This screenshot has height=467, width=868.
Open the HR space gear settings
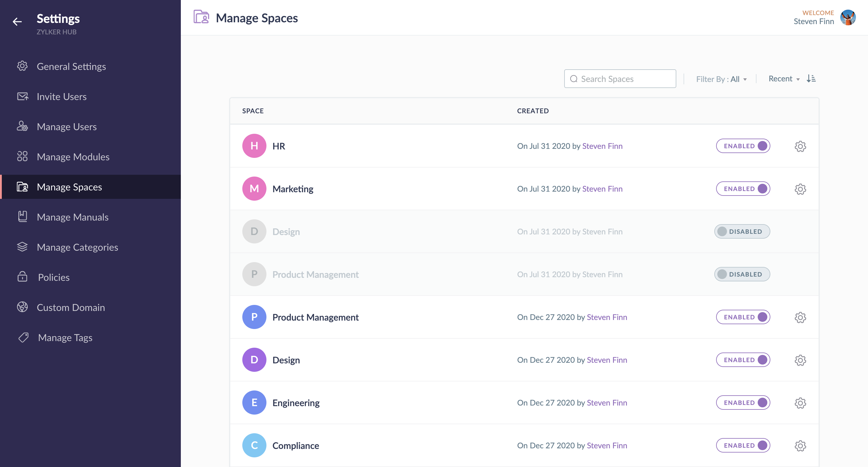pyautogui.click(x=800, y=146)
